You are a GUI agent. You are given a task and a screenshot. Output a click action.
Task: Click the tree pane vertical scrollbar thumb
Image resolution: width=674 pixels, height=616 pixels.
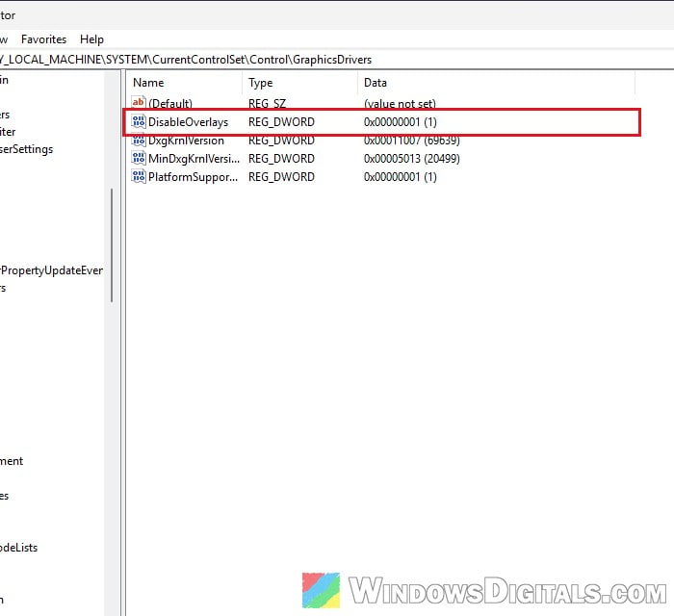(x=112, y=245)
